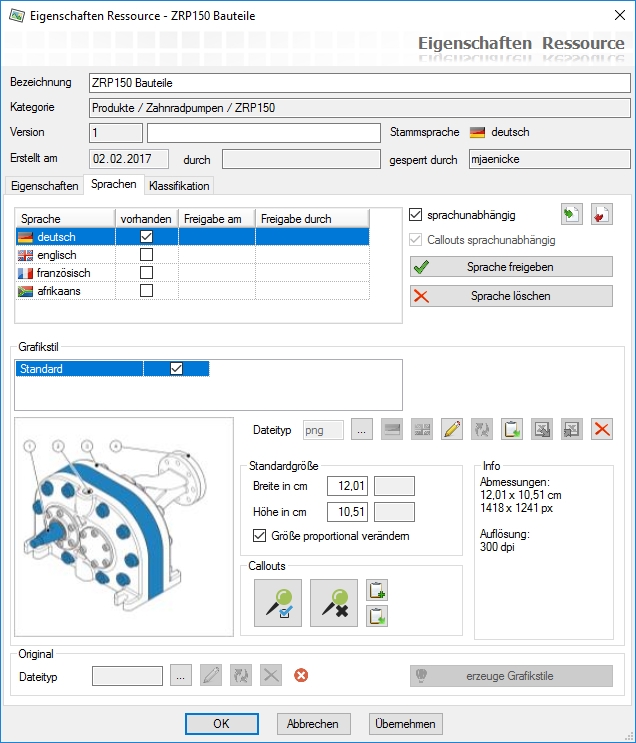The image size is (636, 743).
Task: Click the greyed refresh icon in Original section
Action: 241,675
